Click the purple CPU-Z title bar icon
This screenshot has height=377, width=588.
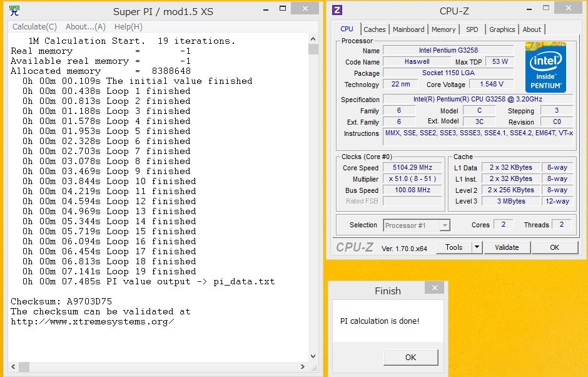(x=337, y=9)
